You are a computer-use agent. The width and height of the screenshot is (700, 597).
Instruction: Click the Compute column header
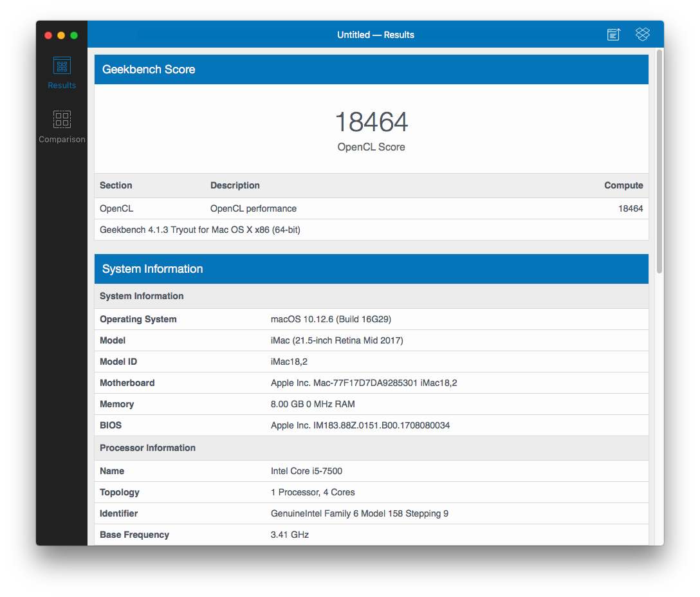623,185
